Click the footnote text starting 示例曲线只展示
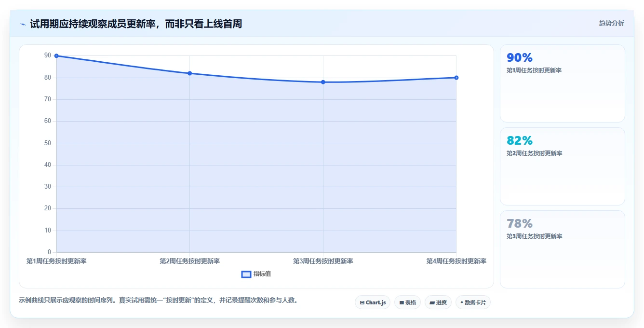 coord(160,300)
